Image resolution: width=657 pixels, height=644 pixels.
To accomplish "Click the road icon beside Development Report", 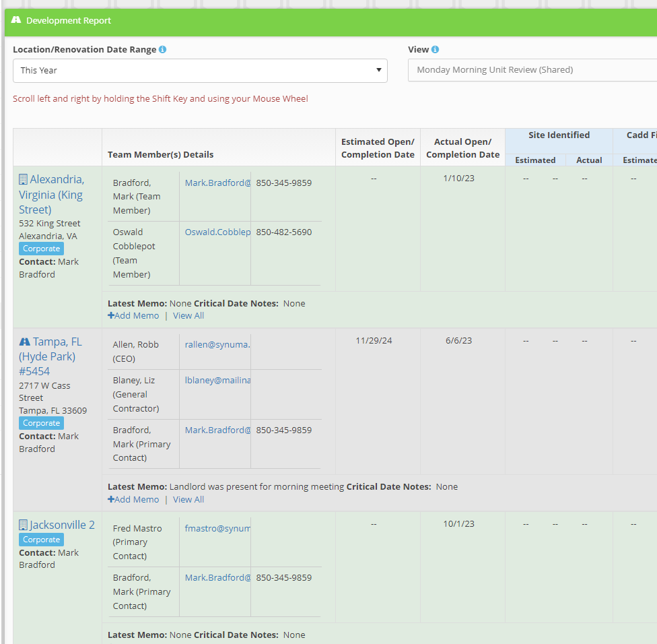I will pos(16,20).
